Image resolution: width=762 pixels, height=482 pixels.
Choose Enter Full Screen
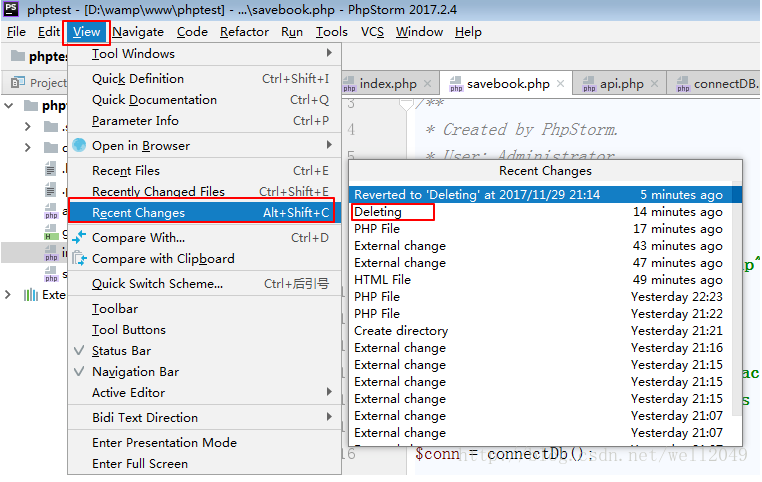point(205,464)
